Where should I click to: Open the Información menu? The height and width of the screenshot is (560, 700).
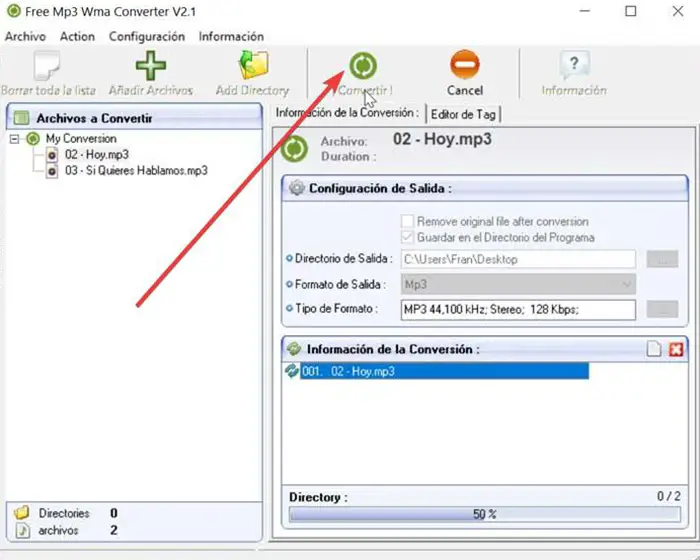point(231,36)
